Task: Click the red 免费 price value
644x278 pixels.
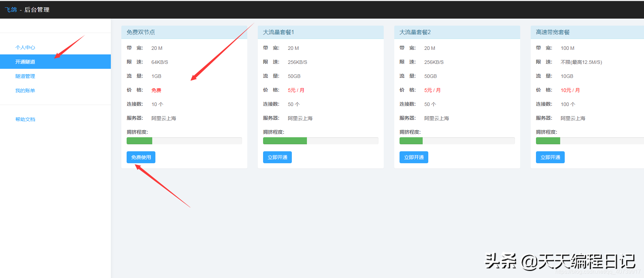Action: point(156,90)
